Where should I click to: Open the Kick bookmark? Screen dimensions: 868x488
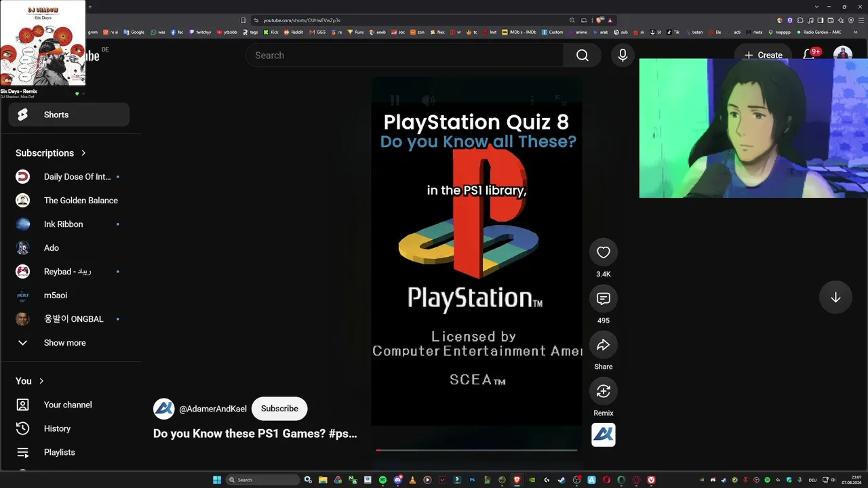pos(271,32)
